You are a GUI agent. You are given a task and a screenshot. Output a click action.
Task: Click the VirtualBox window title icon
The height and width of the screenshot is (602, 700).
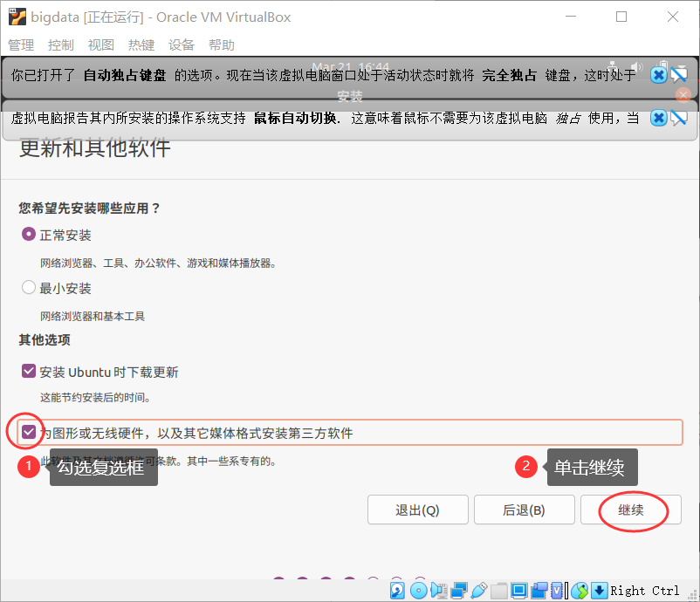(x=17, y=17)
